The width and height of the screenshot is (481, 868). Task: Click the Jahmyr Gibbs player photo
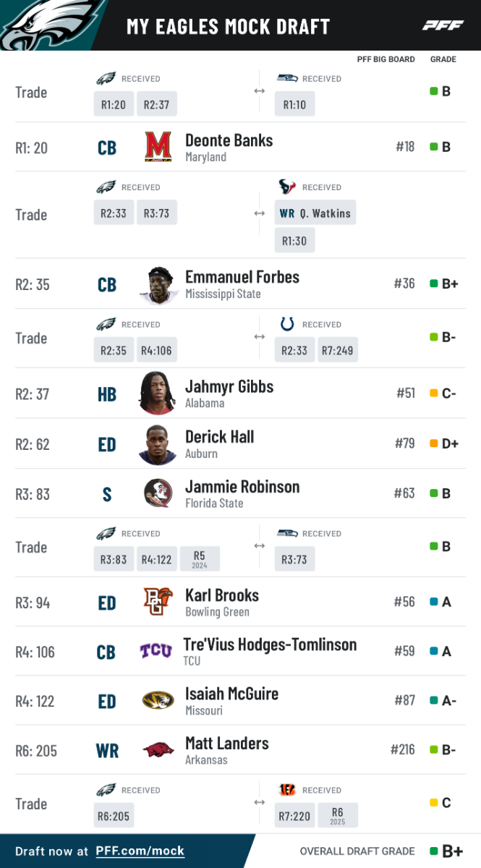pos(158,393)
